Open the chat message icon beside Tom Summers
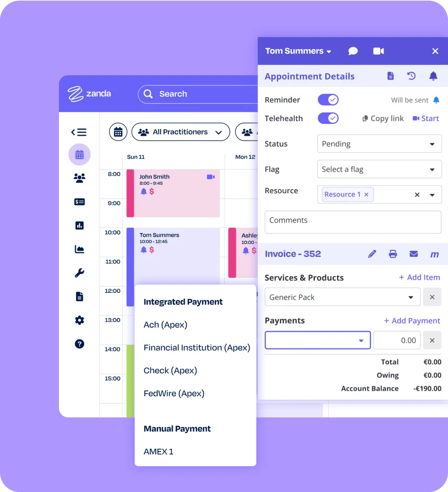 coord(353,51)
